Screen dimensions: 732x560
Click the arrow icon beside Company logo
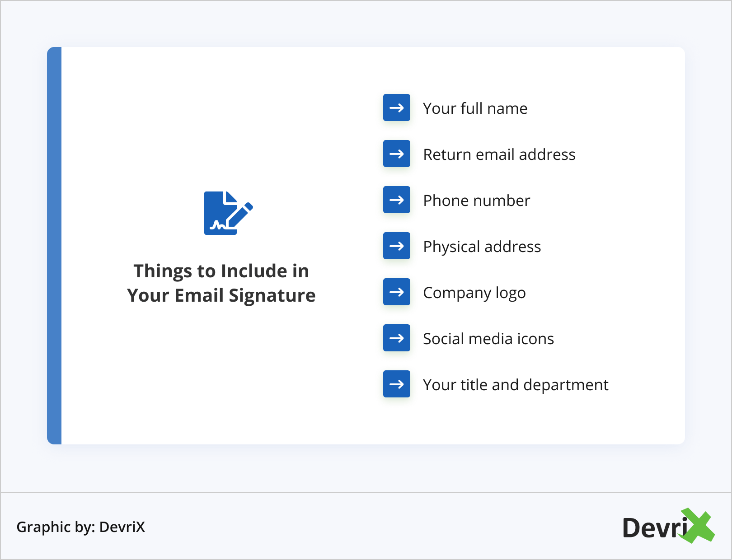pyautogui.click(x=396, y=292)
